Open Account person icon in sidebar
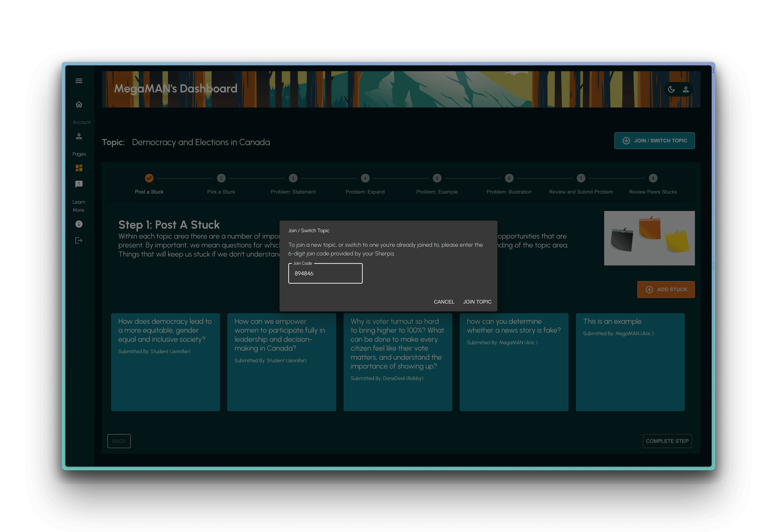 (x=79, y=136)
